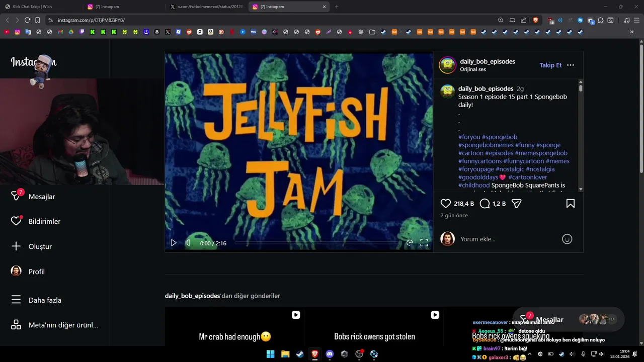Share the post with the paper plane icon
644x362 pixels.
coord(516,204)
